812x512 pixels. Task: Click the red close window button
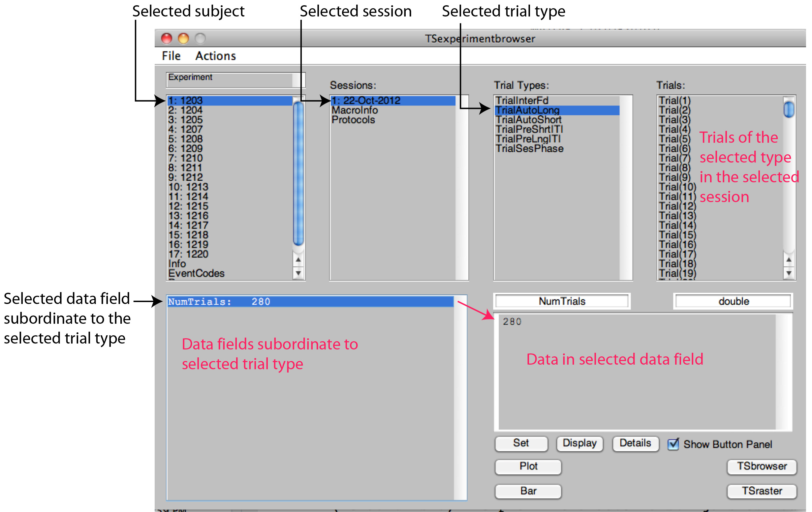[167, 39]
